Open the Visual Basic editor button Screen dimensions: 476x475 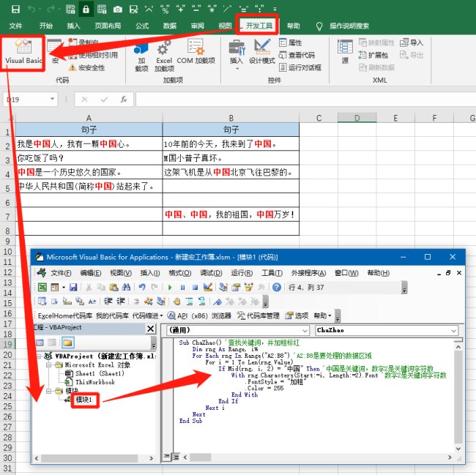23,51
